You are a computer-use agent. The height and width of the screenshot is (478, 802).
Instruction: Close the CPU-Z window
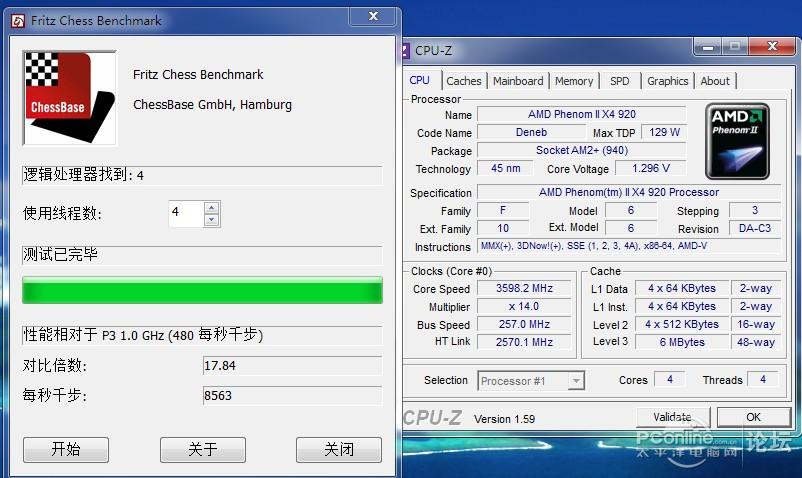point(772,47)
